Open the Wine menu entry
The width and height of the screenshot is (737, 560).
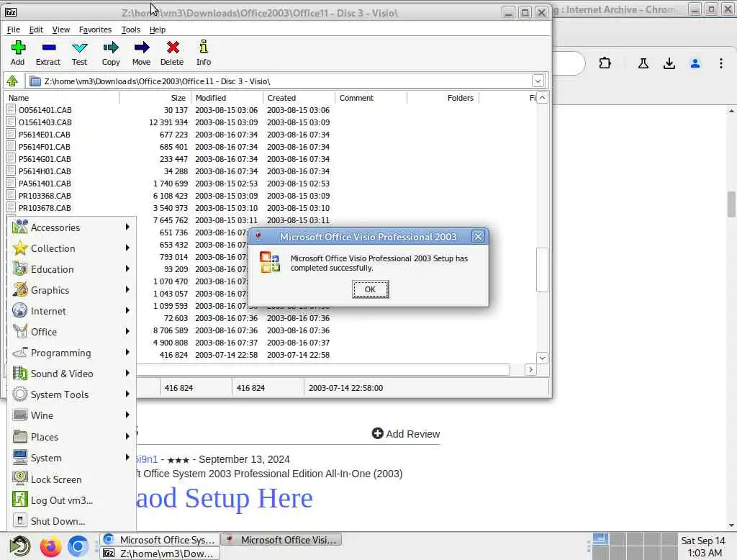pyautogui.click(x=71, y=415)
